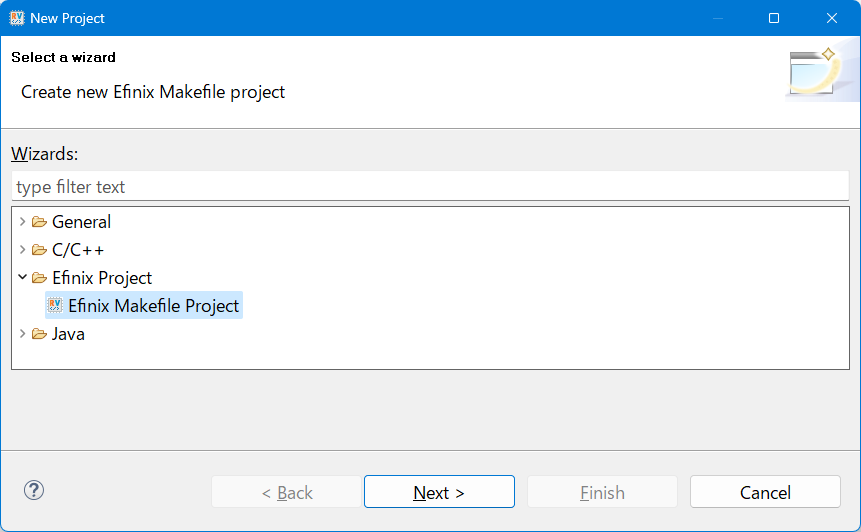Viewport: 861px width, 532px height.
Task: Click the General folder icon
Action: click(39, 222)
